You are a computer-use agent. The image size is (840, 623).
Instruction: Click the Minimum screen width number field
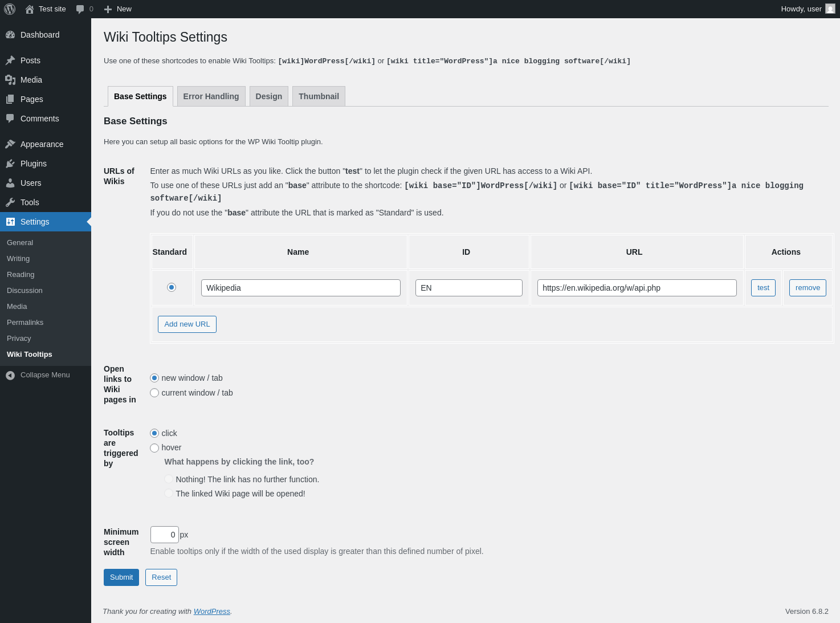(165, 535)
